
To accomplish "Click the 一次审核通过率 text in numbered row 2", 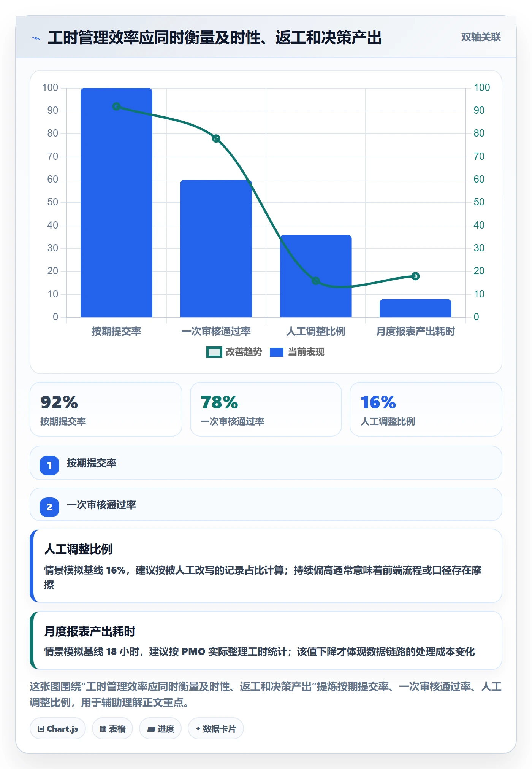I will click(x=101, y=505).
